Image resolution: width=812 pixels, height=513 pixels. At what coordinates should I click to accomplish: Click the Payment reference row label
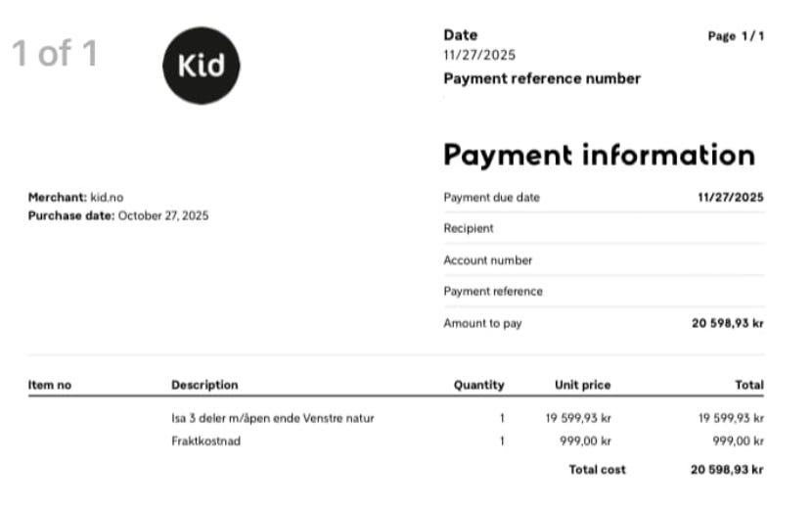click(x=493, y=291)
